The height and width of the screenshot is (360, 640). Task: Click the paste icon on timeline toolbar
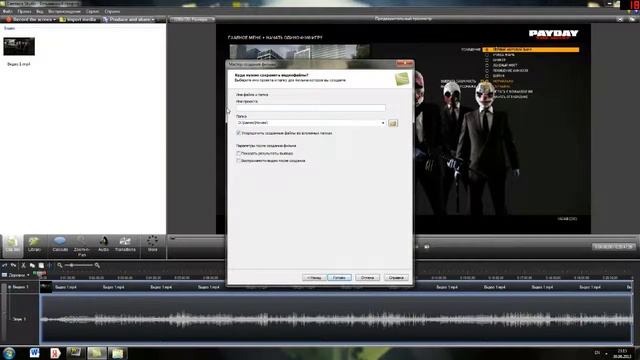pyautogui.click(x=41, y=265)
